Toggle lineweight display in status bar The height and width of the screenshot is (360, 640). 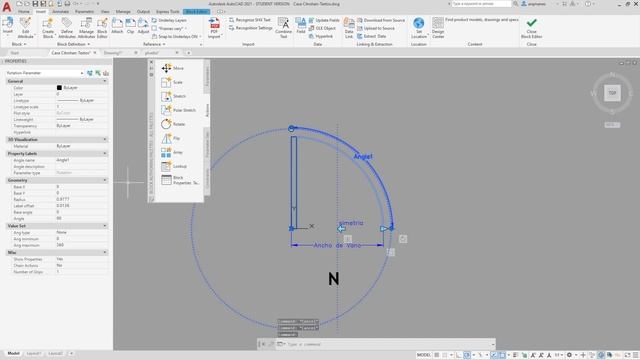point(515,355)
